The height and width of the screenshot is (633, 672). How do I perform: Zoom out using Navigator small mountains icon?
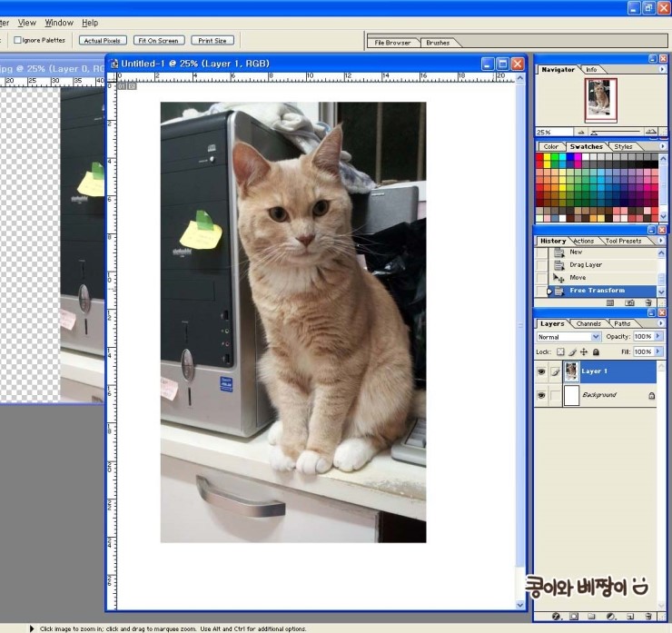[581, 132]
